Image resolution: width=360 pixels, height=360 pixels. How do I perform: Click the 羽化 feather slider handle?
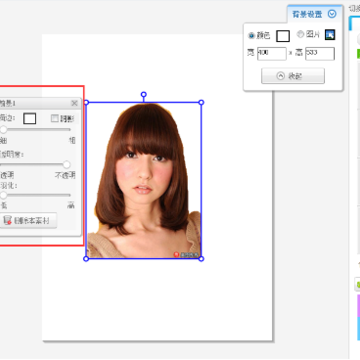click(3, 195)
